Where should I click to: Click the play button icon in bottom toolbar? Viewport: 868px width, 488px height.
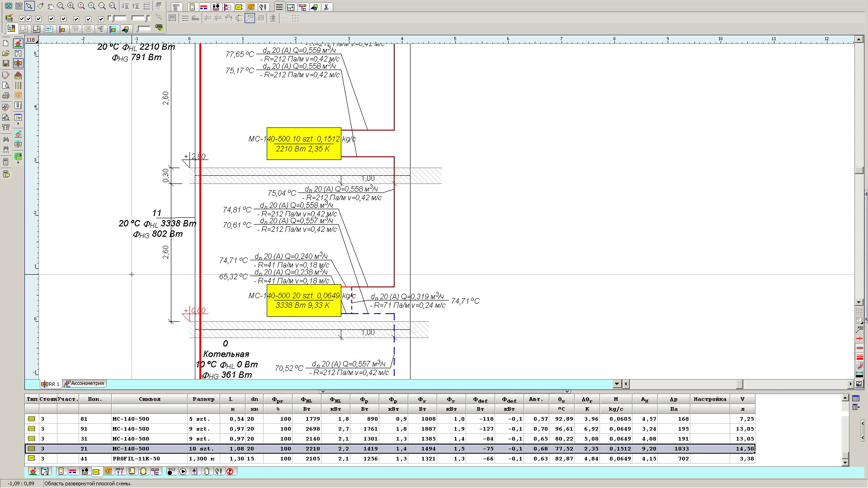(x=183, y=471)
